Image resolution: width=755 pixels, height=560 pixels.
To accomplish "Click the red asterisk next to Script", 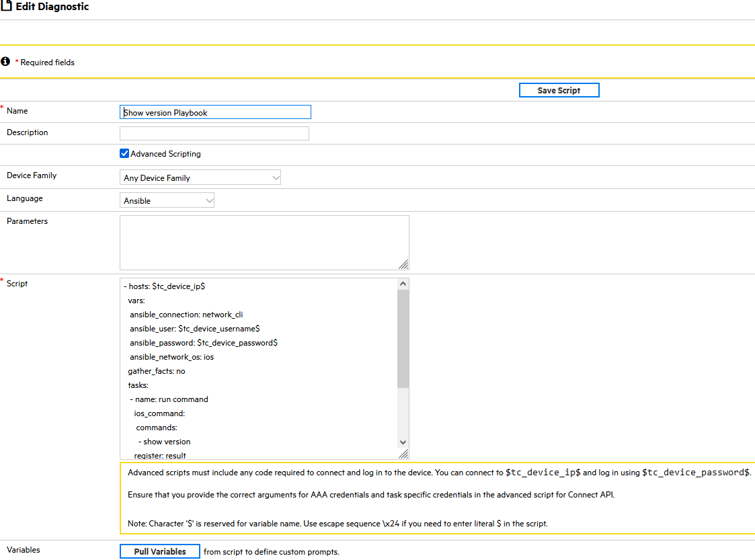I will [x=2, y=279].
